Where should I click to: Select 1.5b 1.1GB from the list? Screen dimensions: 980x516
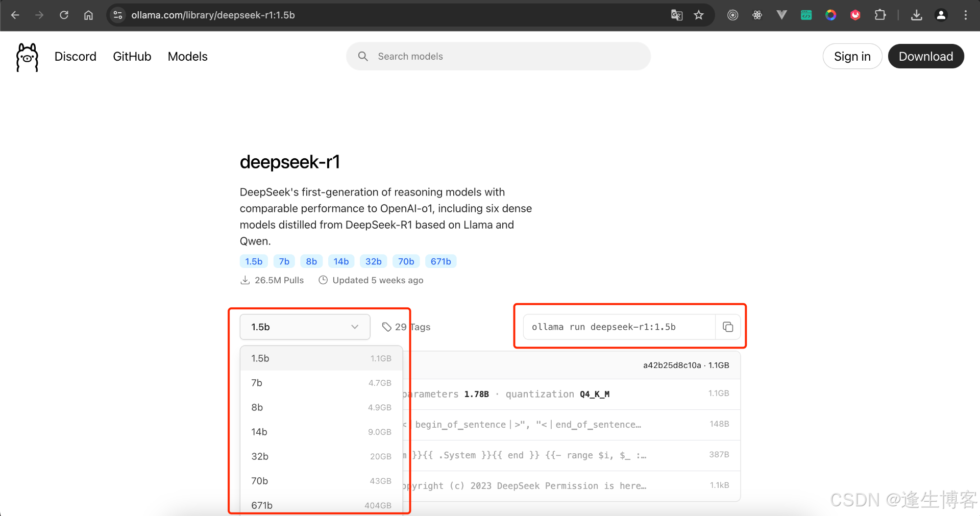click(x=321, y=358)
